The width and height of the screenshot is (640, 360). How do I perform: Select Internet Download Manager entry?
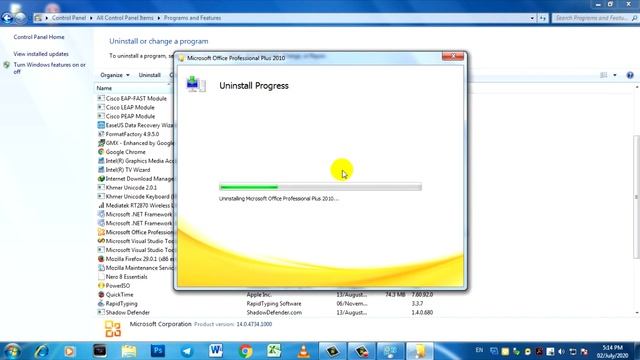136,179
